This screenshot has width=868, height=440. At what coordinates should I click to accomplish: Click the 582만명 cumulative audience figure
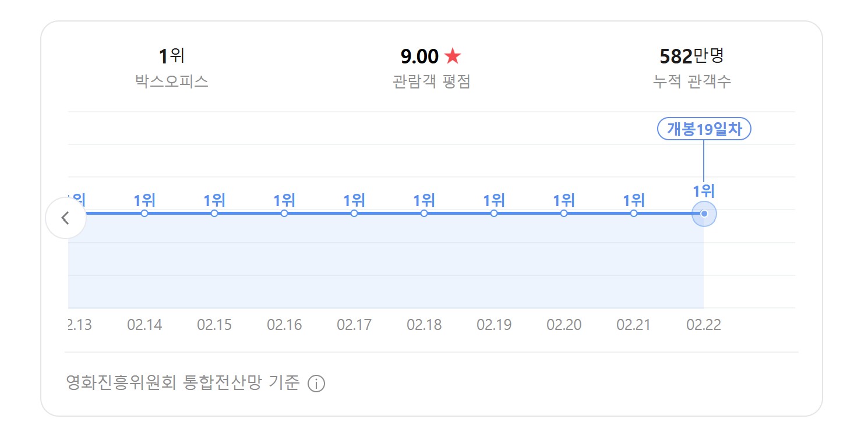coord(691,56)
